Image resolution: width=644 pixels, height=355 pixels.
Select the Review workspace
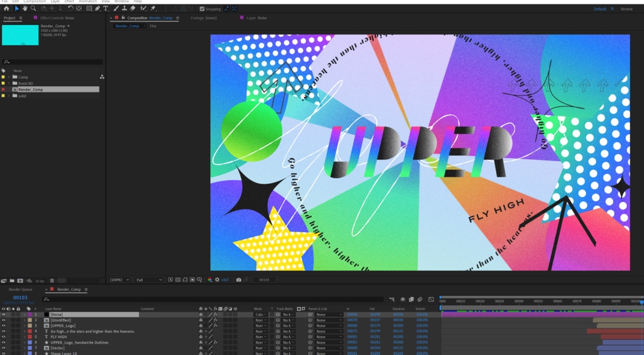[x=627, y=9]
